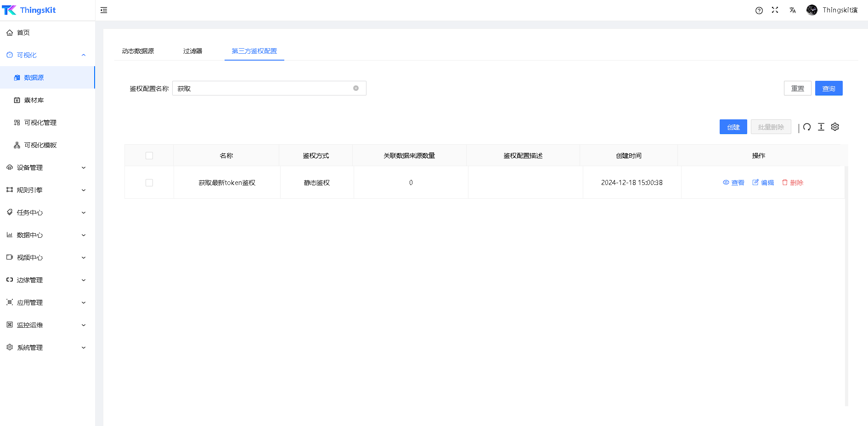Clear the 鉴权配置名称 search field

click(356, 88)
